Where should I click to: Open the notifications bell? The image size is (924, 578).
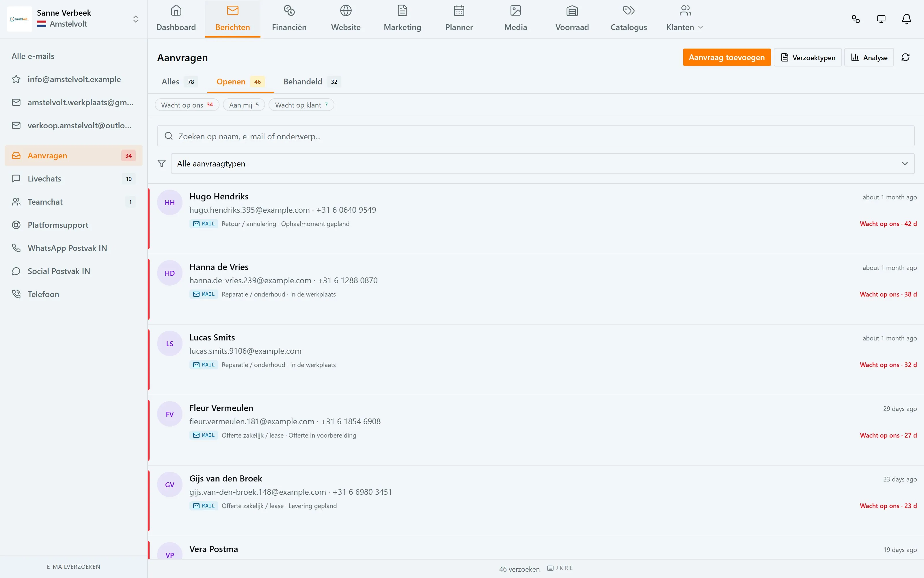coord(906,19)
